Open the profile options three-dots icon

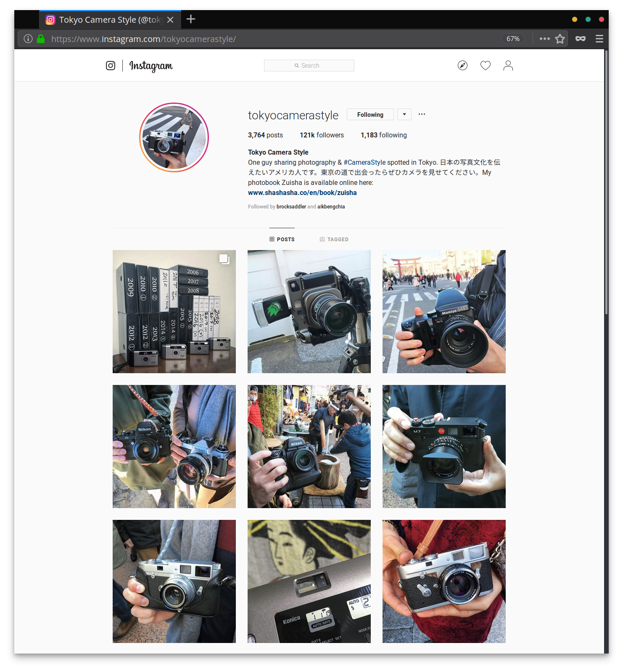(422, 114)
